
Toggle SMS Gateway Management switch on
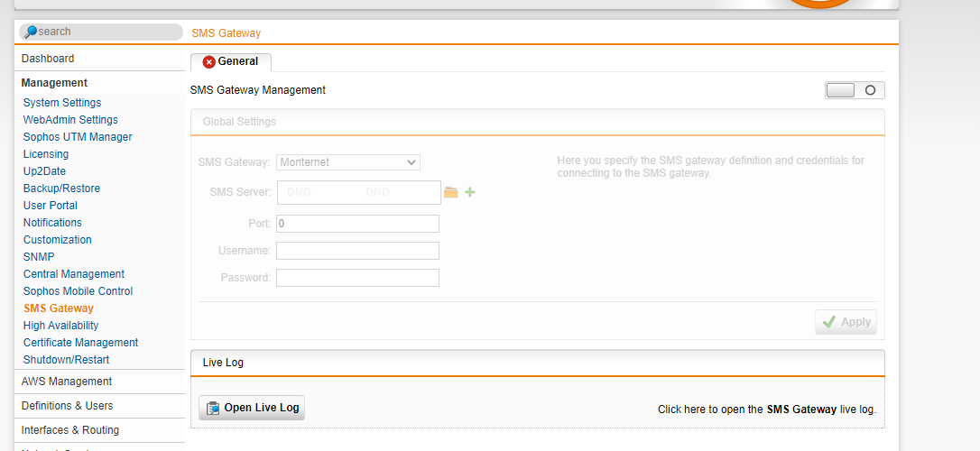pyautogui.click(x=855, y=90)
